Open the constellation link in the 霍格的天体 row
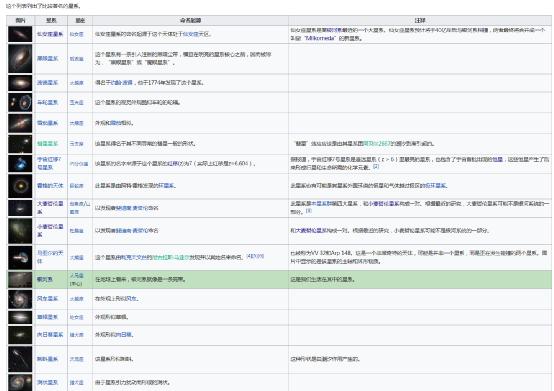This screenshot has height=391, width=554. click(76, 186)
